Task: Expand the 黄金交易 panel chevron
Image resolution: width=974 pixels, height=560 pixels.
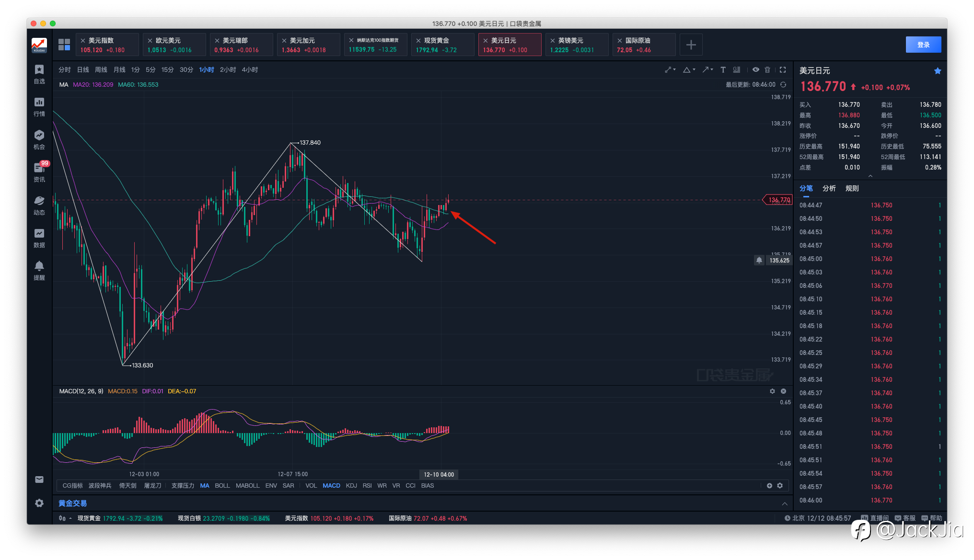Action: click(x=785, y=503)
